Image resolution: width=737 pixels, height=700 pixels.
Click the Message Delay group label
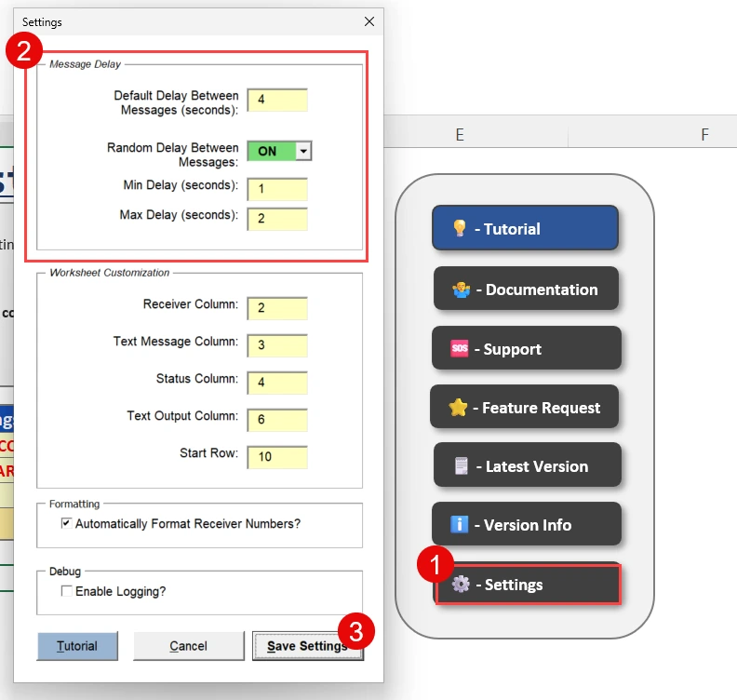(x=85, y=64)
